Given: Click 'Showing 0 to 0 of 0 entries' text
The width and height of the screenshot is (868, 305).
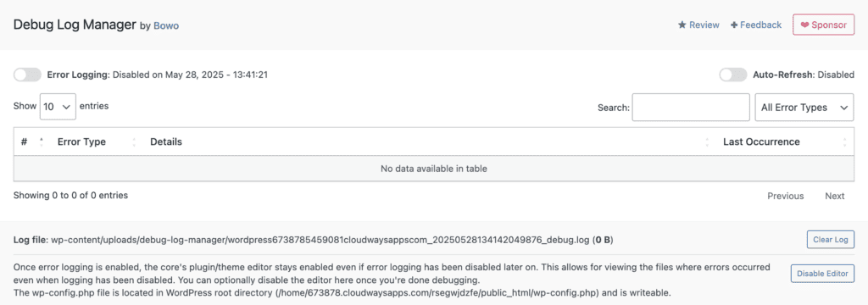Looking at the screenshot, I should point(71,196).
